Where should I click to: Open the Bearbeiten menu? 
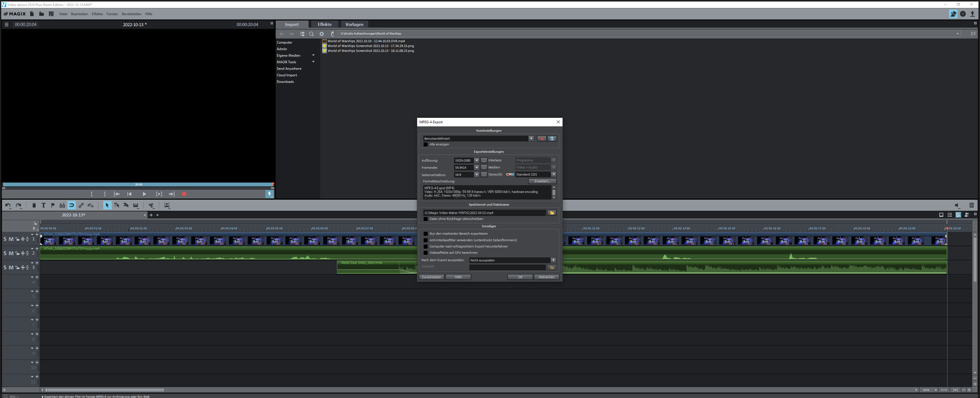point(79,14)
